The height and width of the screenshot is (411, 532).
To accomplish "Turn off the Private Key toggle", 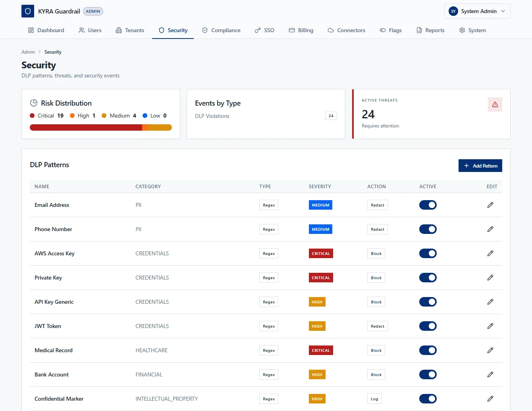I will point(428,278).
